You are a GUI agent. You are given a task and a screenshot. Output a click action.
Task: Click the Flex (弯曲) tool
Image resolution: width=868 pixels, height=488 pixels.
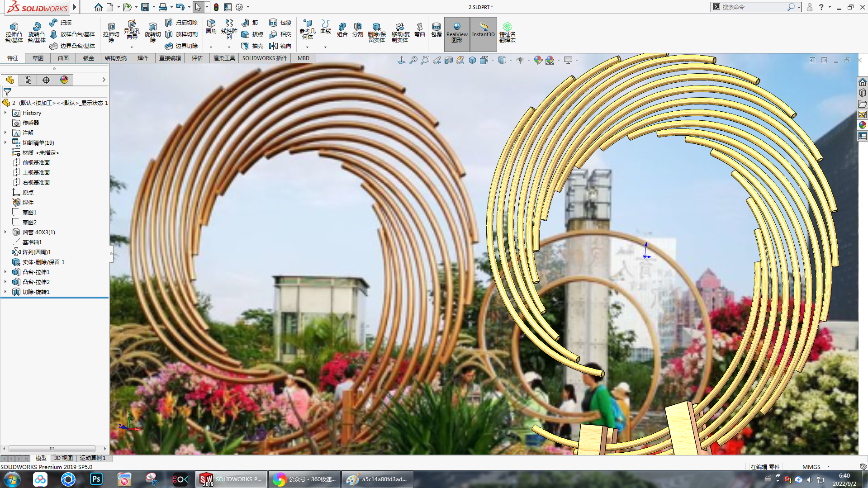coord(420,30)
